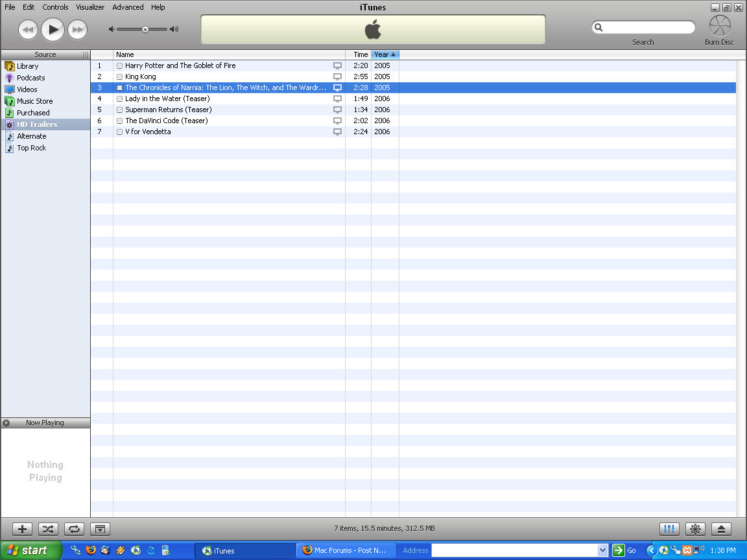Image resolution: width=747 pixels, height=560 pixels.
Task: Click the Source header in the sidebar
Action: 45,54
